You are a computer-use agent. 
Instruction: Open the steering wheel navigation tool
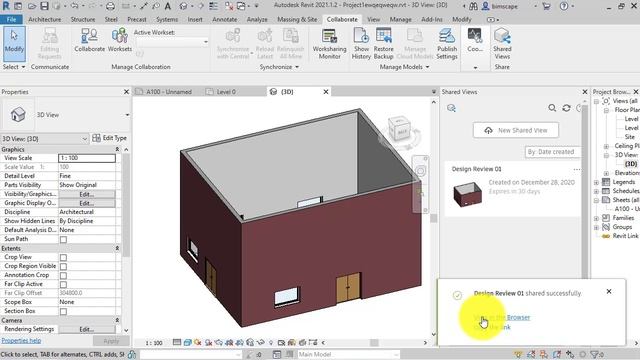tap(420, 171)
